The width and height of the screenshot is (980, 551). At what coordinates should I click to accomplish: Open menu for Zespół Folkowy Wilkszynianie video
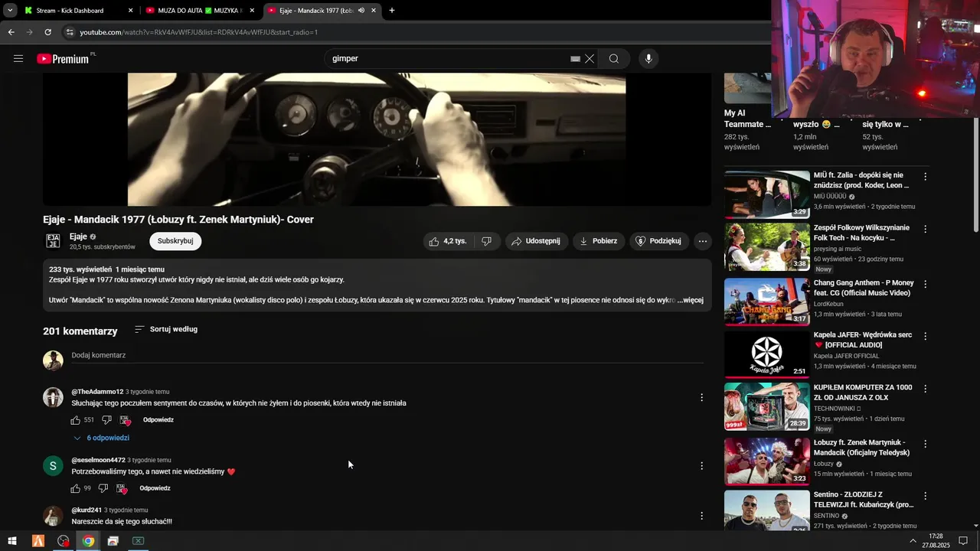coord(925,230)
